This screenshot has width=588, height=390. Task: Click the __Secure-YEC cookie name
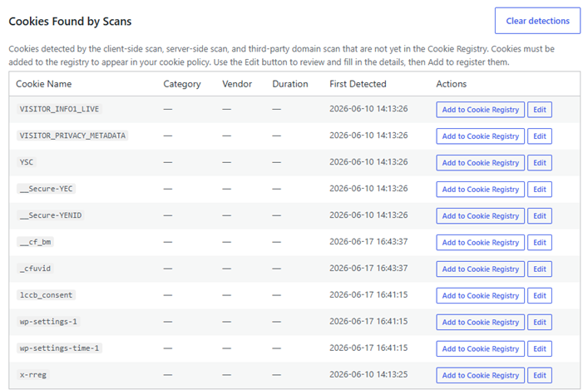46,189
